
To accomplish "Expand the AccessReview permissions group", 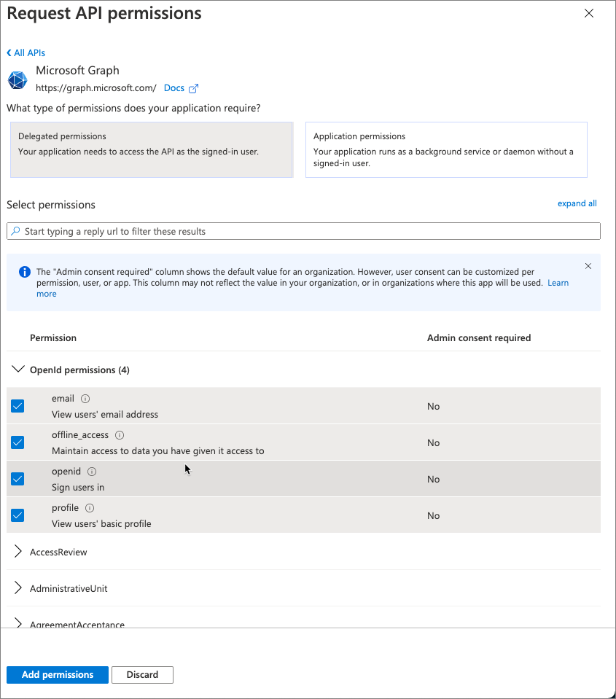I will 17,552.
